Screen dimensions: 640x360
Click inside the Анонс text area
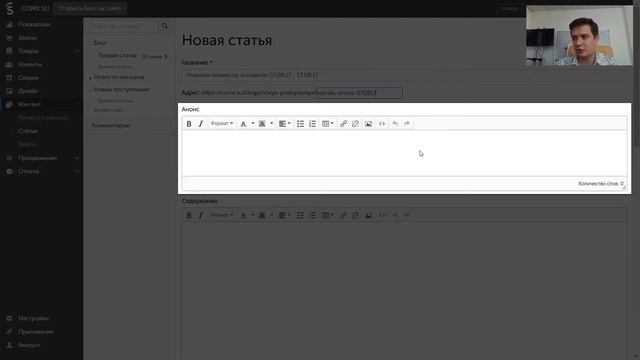tap(404, 153)
